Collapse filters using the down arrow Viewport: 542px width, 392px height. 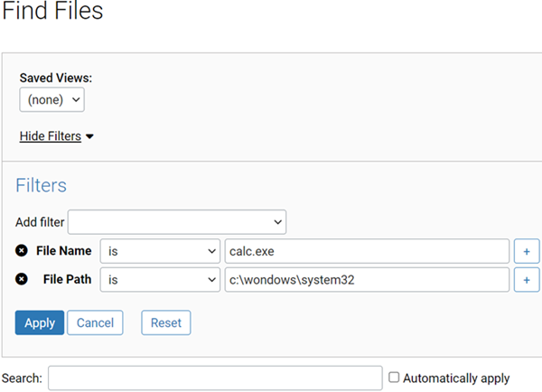pyautogui.click(x=90, y=137)
